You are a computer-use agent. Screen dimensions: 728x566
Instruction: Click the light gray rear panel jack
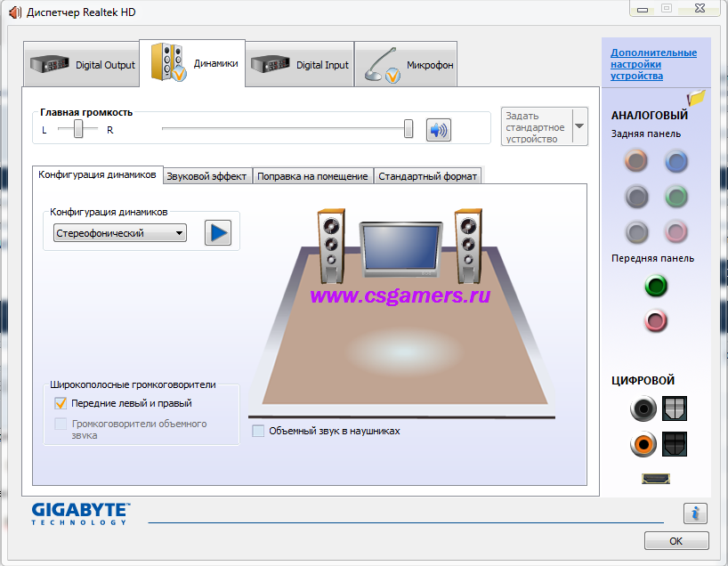point(636,231)
